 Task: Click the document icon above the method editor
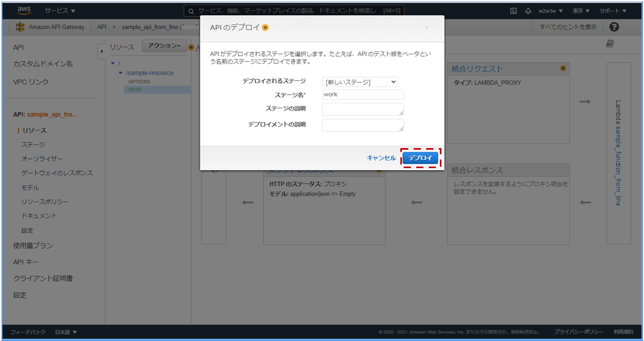pyautogui.click(x=610, y=44)
